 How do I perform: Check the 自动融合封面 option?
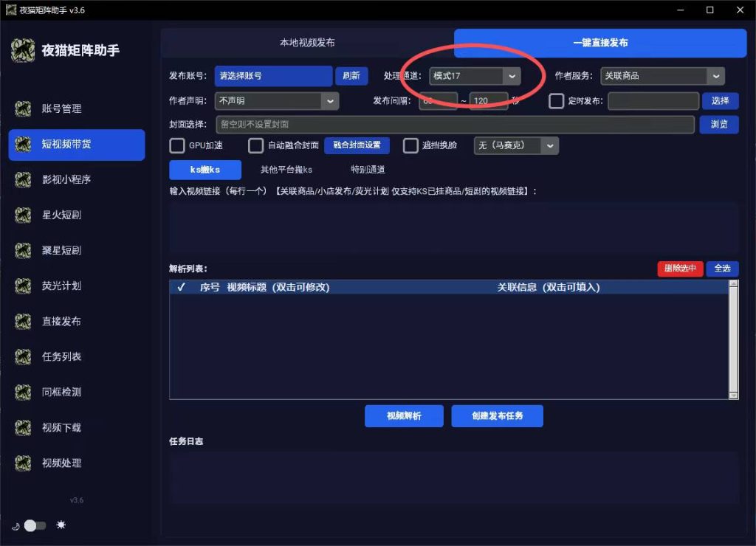[255, 145]
